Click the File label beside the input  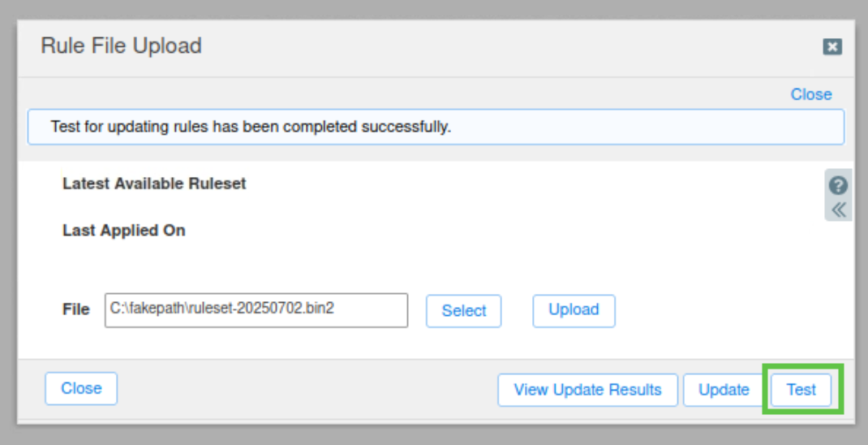76,309
